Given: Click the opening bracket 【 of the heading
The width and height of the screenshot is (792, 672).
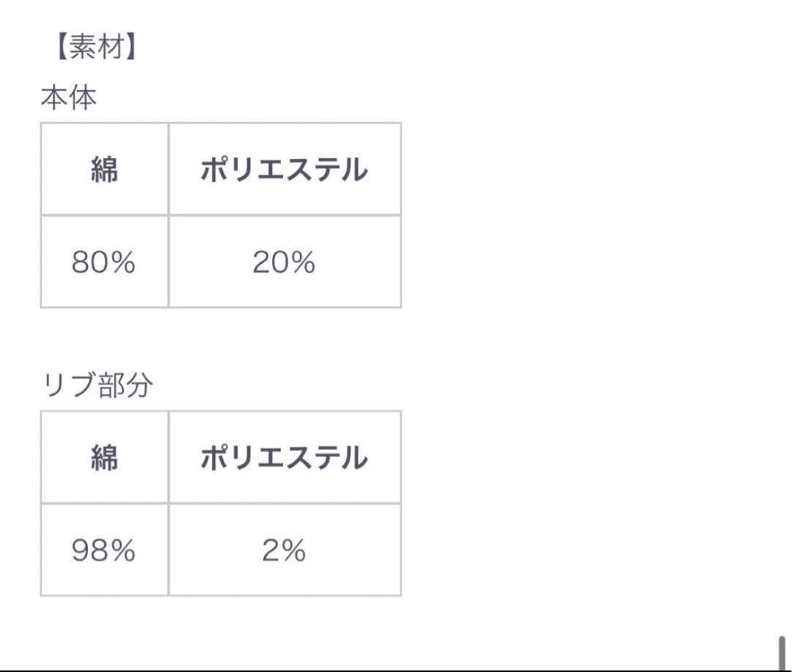Looking at the screenshot, I should 59,49.
